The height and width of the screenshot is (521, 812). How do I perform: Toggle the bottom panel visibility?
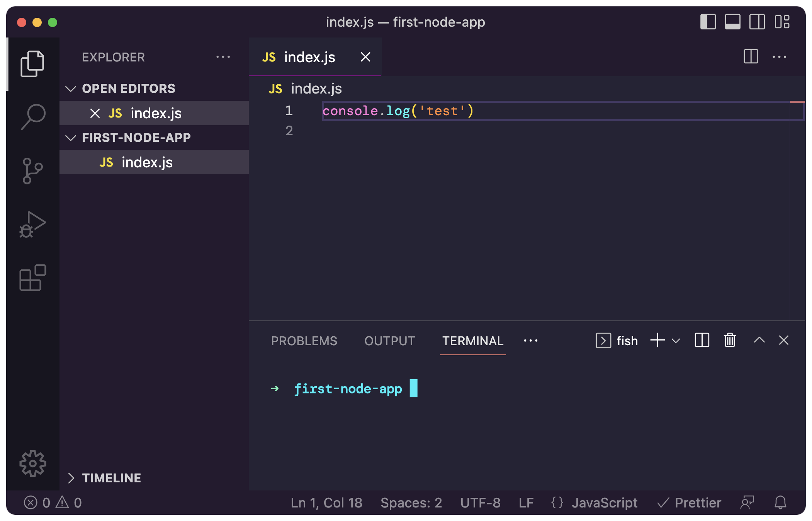[732, 22]
